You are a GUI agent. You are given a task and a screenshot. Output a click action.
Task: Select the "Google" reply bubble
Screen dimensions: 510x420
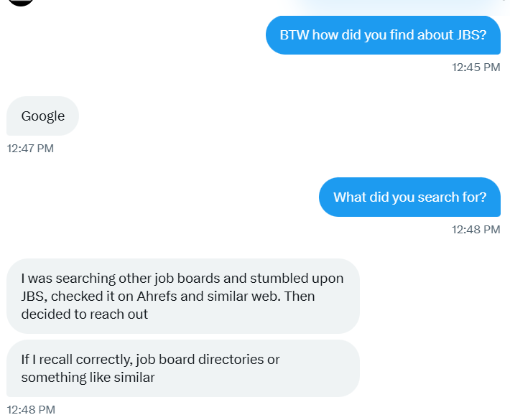[x=42, y=116]
